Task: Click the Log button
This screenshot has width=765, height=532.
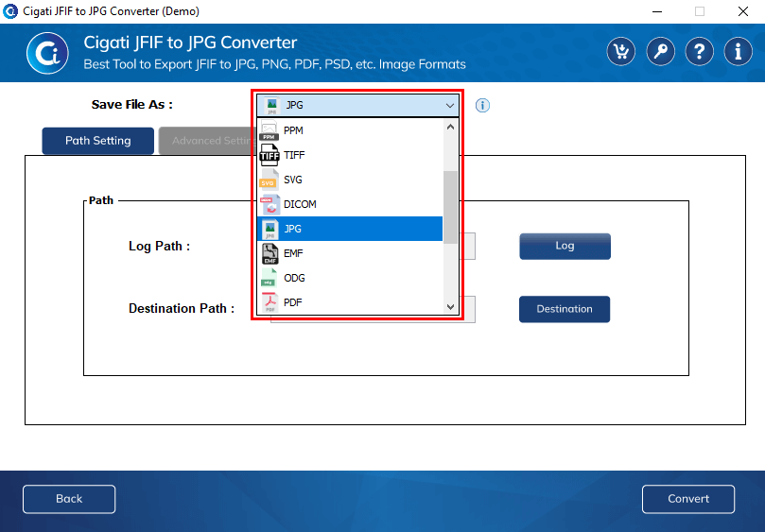Action: pyautogui.click(x=565, y=246)
